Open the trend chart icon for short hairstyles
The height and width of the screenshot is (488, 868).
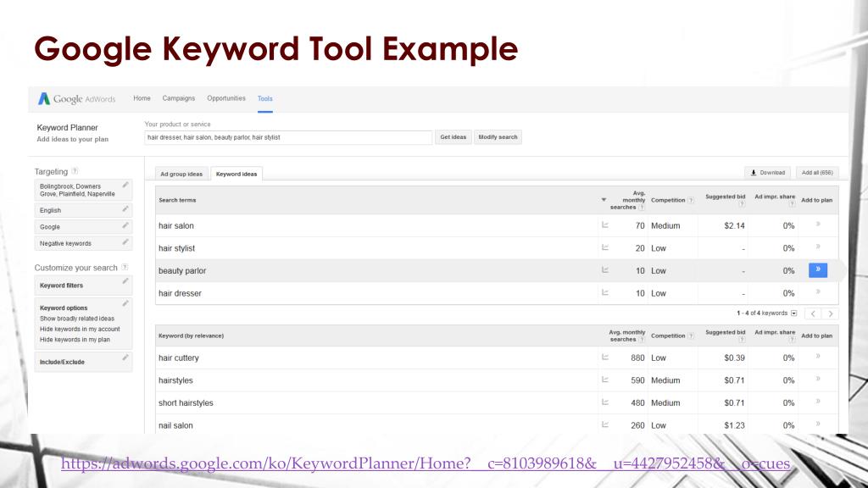(605, 402)
